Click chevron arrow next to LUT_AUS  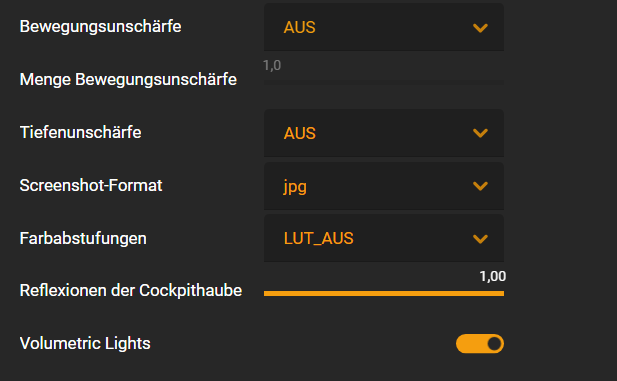click(480, 239)
